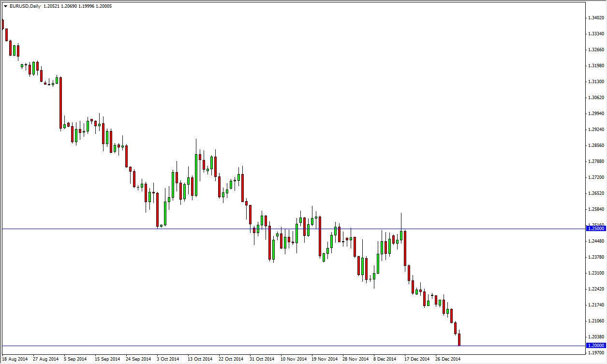Select the 18 Aug 2014 date label

point(15,360)
